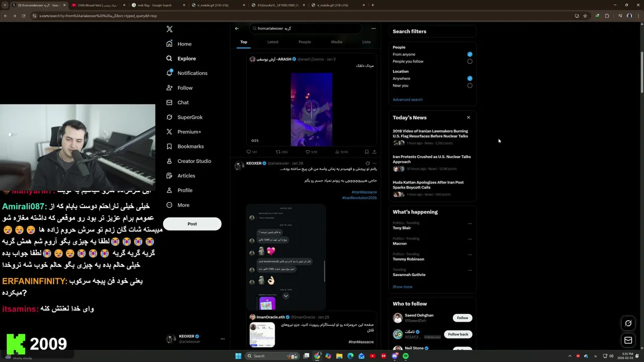View analytics of the ARASH post
This screenshot has height=362, width=644.
[x=341, y=152]
